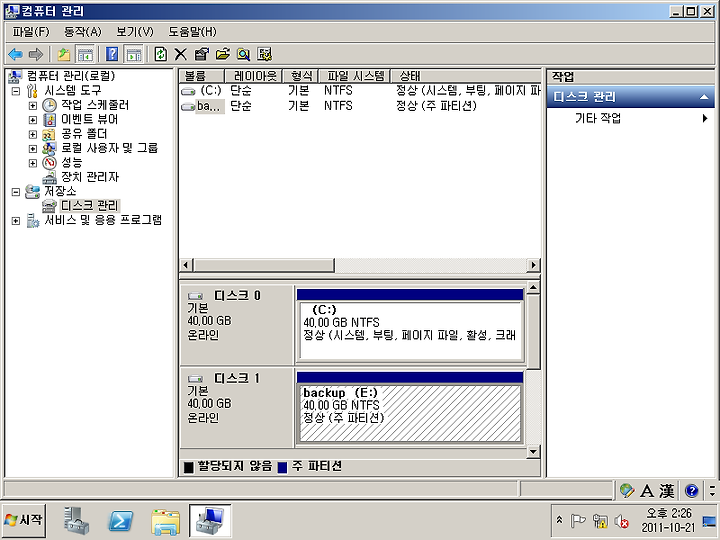Expand the 작업 스케줄러 node

point(33,106)
